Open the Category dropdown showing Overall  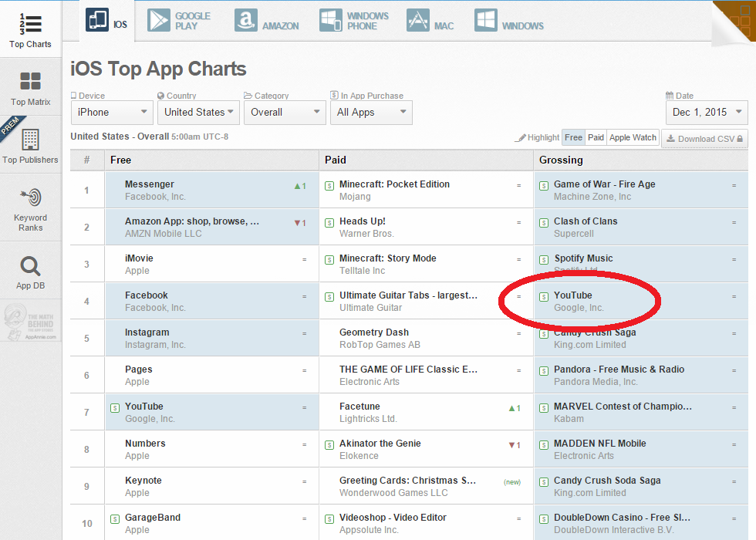pyautogui.click(x=285, y=113)
